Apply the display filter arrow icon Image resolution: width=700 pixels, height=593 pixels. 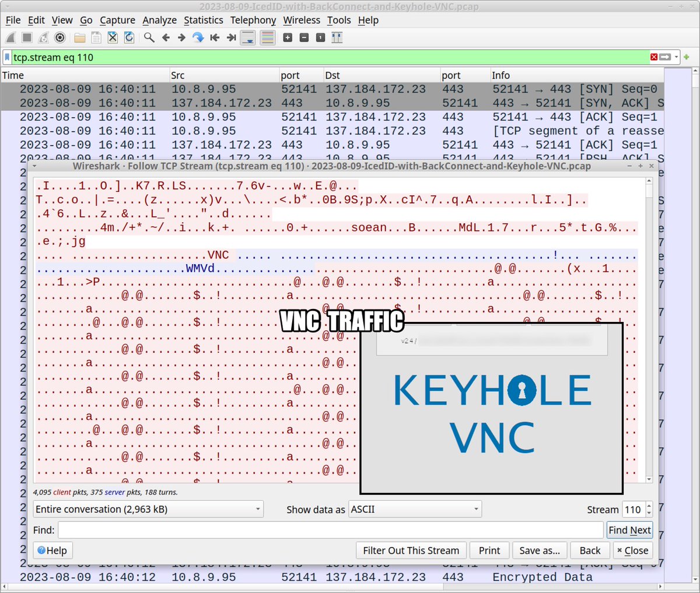[664, 57]
